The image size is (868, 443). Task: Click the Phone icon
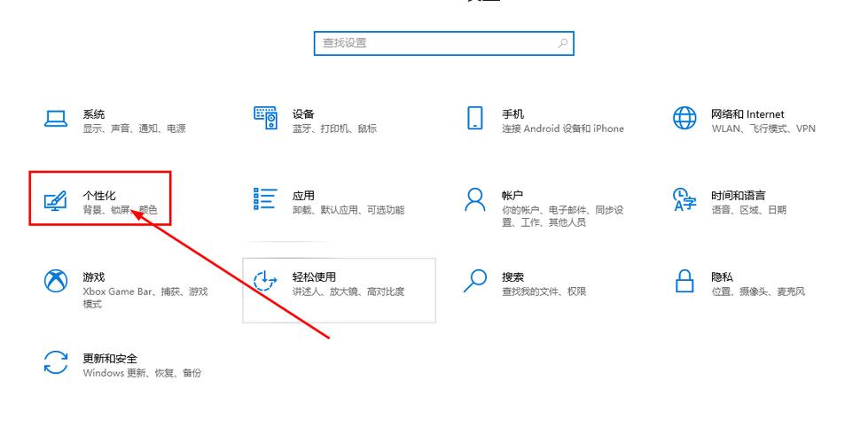click(475, 118)
